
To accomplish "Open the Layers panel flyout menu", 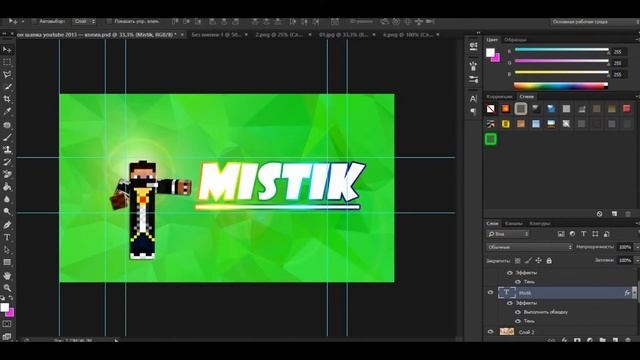I will (637, 223).
